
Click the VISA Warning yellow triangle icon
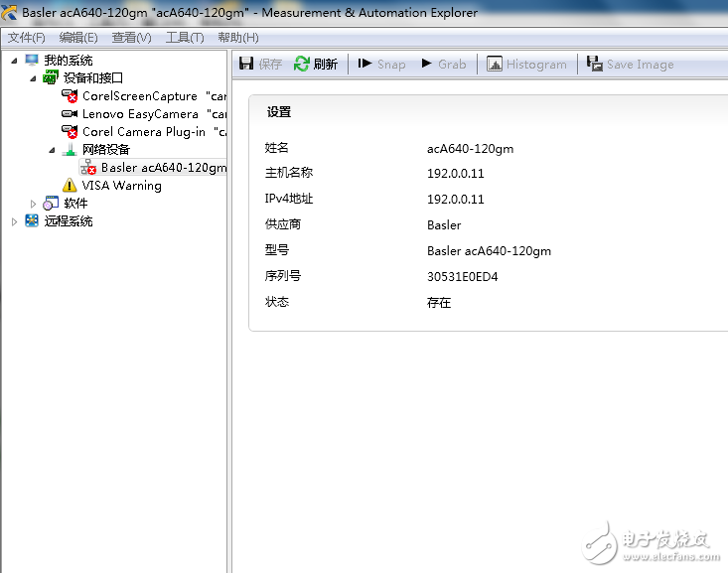(x=70, y=186)
